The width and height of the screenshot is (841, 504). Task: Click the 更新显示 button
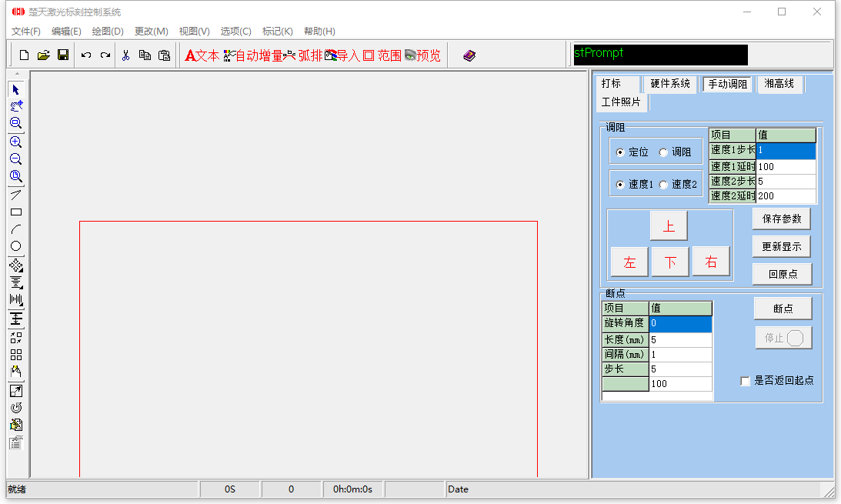782,247
